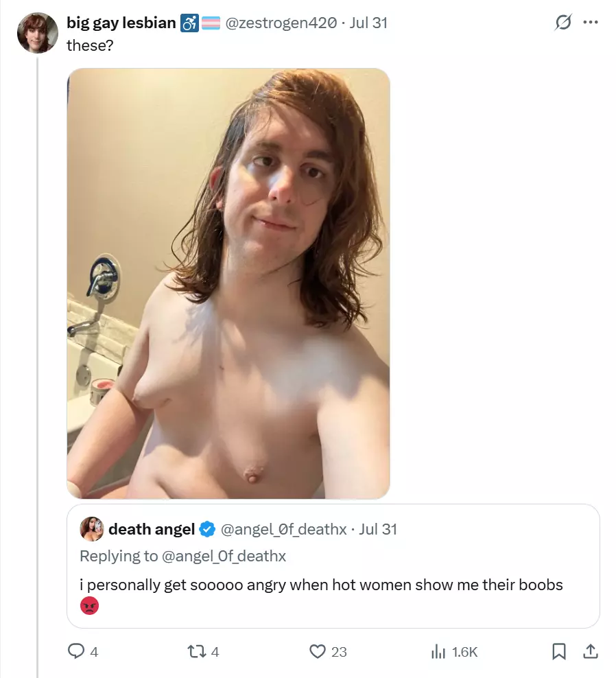Open the three-dot more options menu
The width and height of the screenshot is (616, 678).
tap(591, 23)
